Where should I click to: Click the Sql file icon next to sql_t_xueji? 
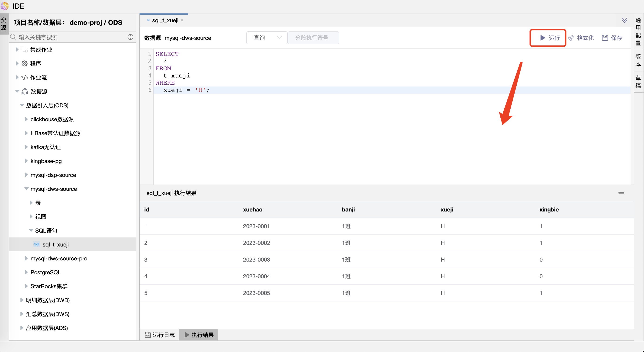coord(36,244)
